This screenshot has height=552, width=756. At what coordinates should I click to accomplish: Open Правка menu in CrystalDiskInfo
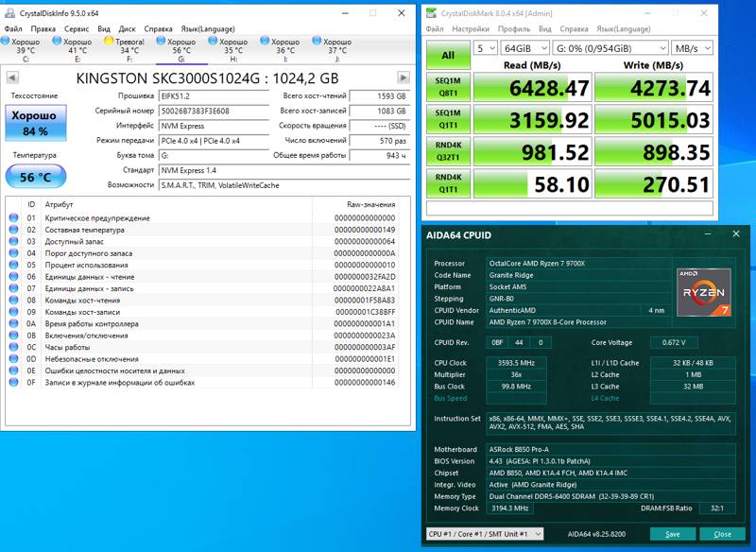pyautogui.click(x=43, y=29)
